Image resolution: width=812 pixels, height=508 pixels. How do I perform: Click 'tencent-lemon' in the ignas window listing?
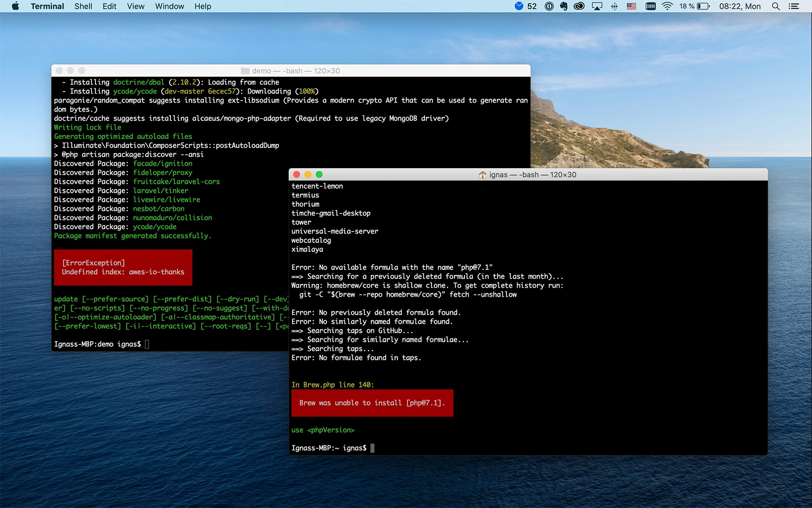(x=317, y=186)
